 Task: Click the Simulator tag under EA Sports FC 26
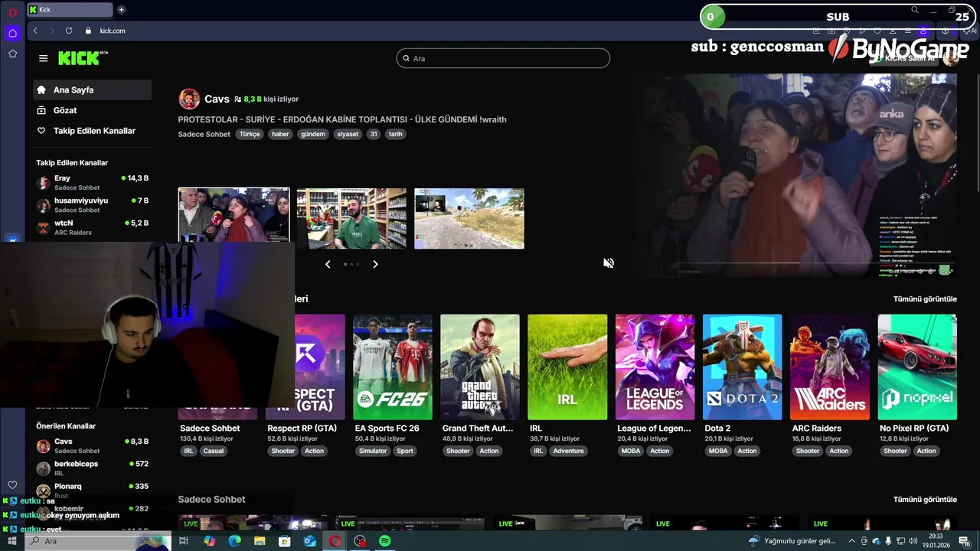pyautogui.click(x=373, y=451)
